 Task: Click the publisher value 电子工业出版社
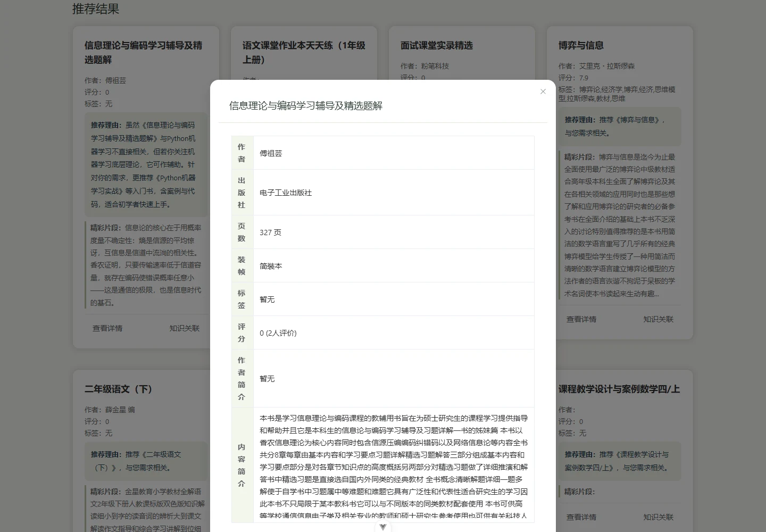[286, 193]
